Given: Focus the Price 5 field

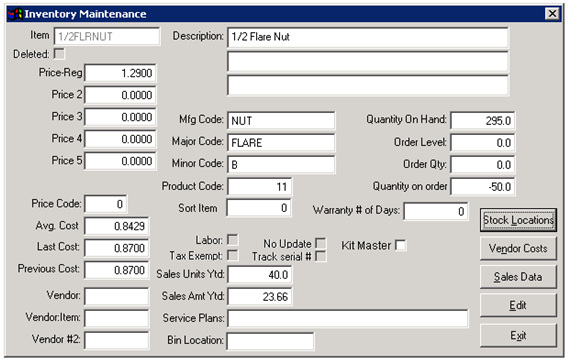Looking at the screenshot, I should [x=120, y=161].
